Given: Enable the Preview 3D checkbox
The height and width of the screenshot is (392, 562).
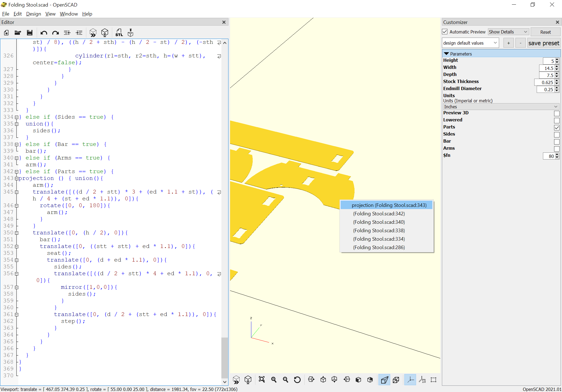Looking at the screenshot, I should (x=557, y=113).
